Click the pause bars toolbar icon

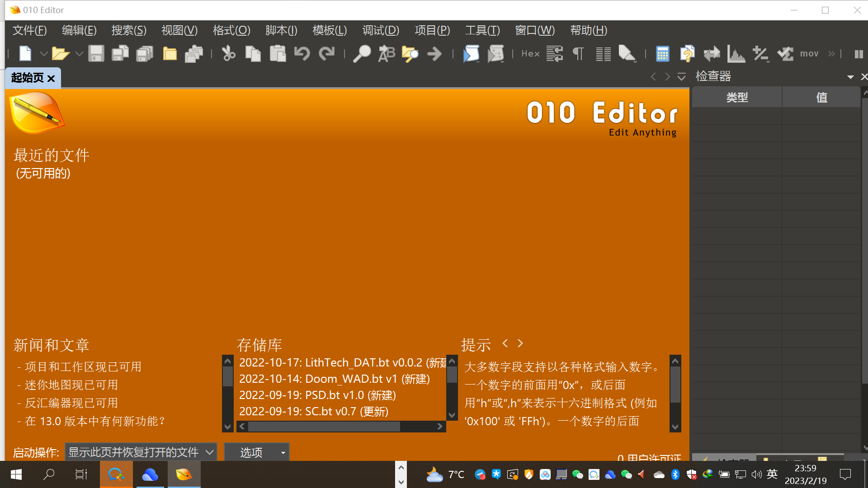pos(859,54)
